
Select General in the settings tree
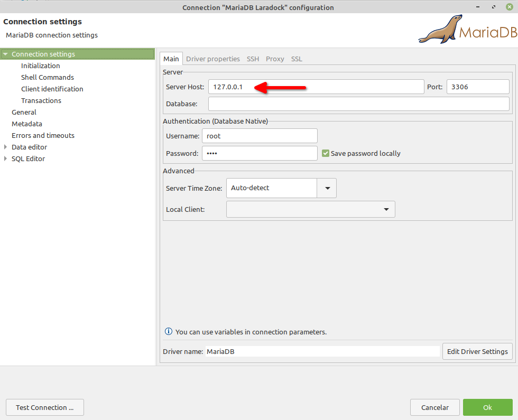pyautogui.click(x=24, y=112)
